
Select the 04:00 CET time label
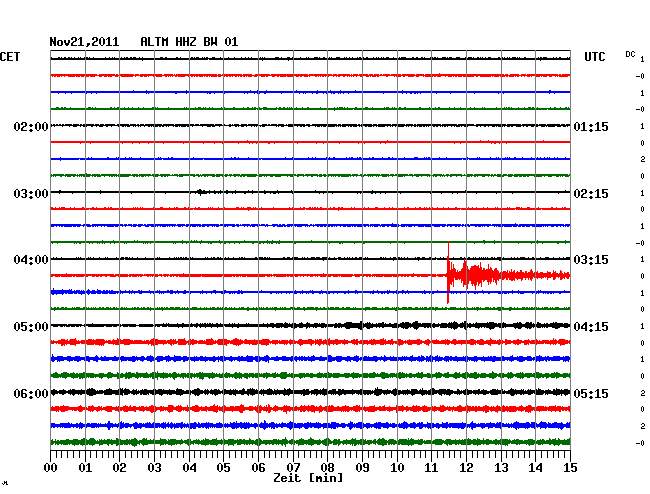point(31,260)
